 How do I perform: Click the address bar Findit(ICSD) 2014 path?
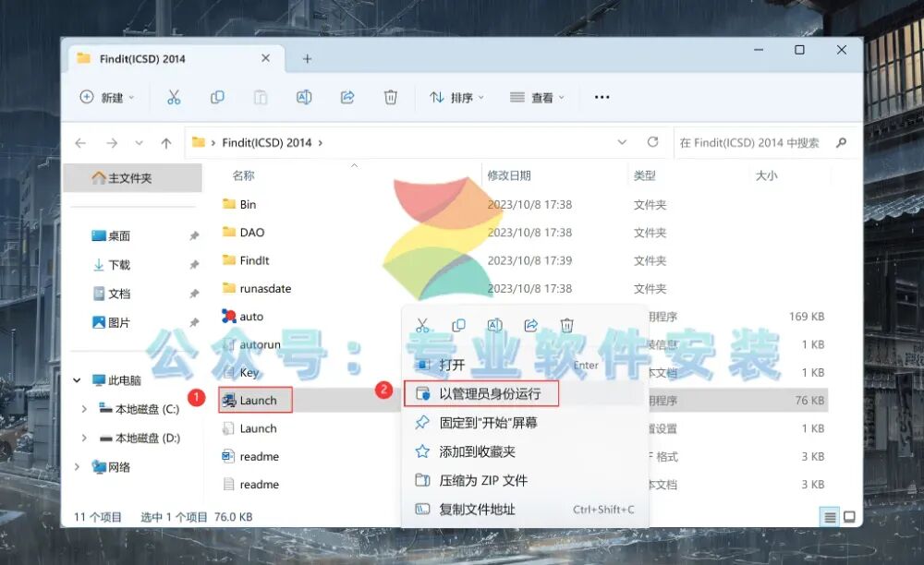(266, 142)
